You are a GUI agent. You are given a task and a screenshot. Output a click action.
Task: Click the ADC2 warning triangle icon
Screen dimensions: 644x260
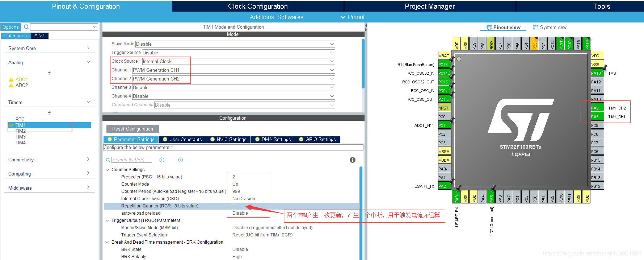pyautogui.click(x=11, y=85)
